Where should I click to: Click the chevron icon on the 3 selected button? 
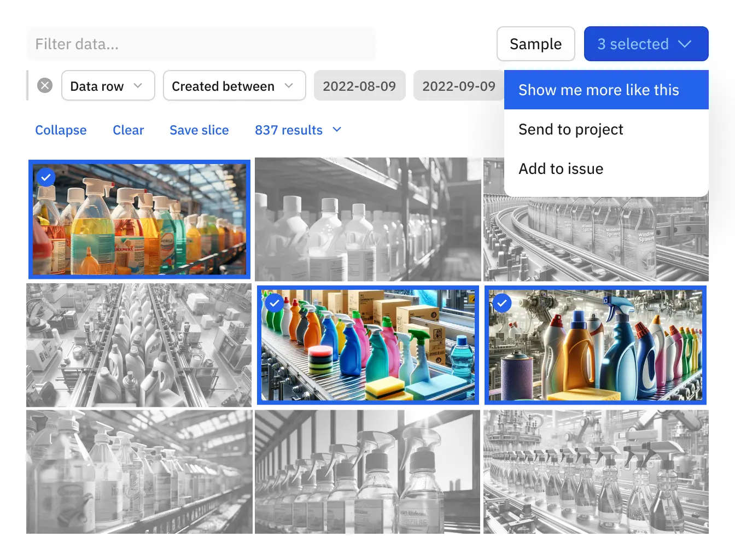click(x=685, y=44)
